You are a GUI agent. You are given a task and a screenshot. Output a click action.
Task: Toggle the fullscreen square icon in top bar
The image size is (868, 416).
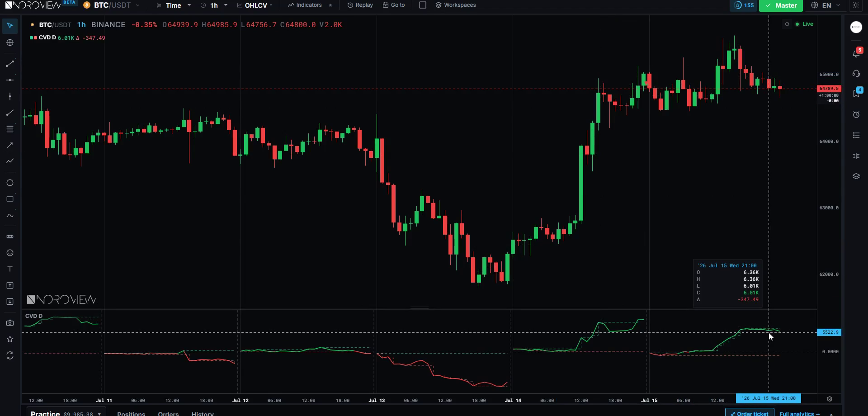(x=423, y=5)
